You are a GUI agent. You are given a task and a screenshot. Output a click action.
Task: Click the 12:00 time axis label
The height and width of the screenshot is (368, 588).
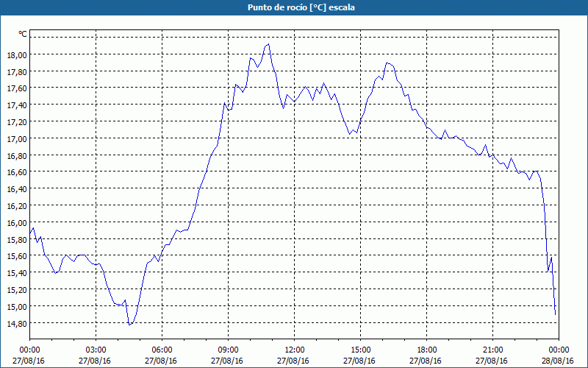[x=295, y=350]
